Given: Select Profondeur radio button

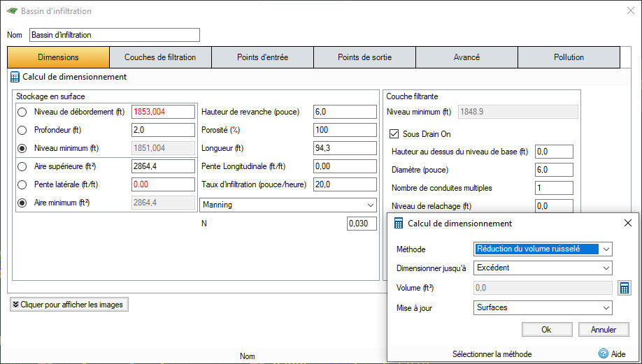Looking at the screenshot, I should (x=22, y=130).
